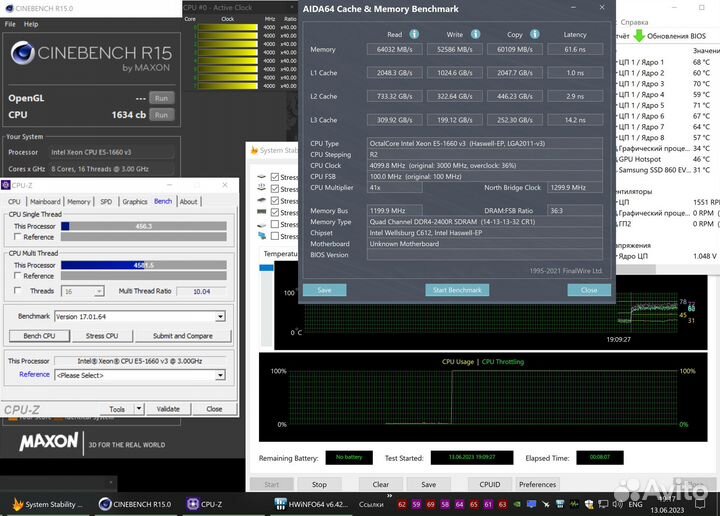Click tray temperature icon showing 59
The image size is (720, 516).
416,504
